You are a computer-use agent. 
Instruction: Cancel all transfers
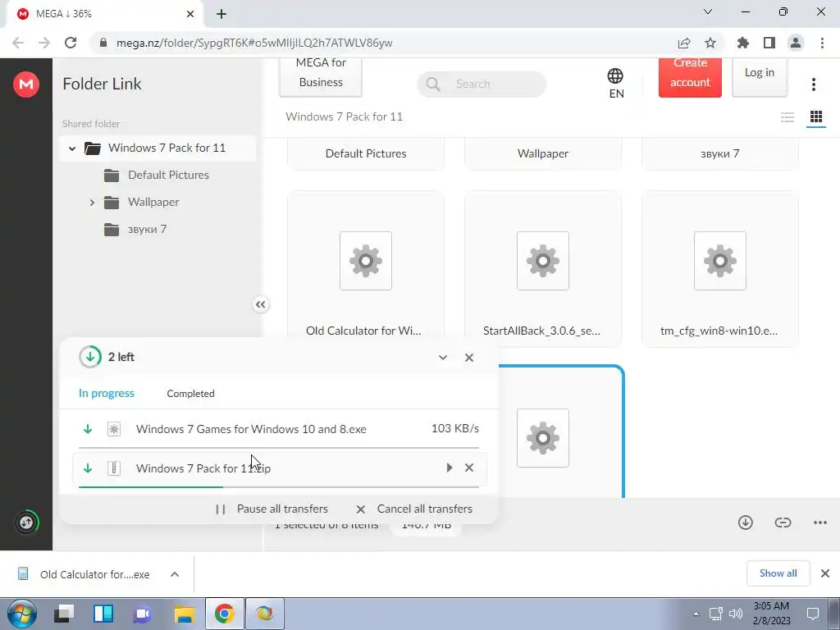tap(414, 509)
